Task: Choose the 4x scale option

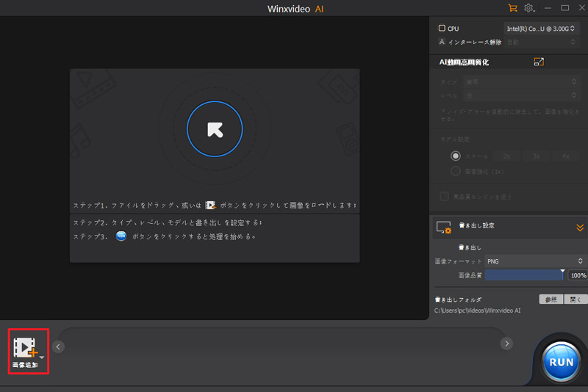Action: [x=565, y=156]
